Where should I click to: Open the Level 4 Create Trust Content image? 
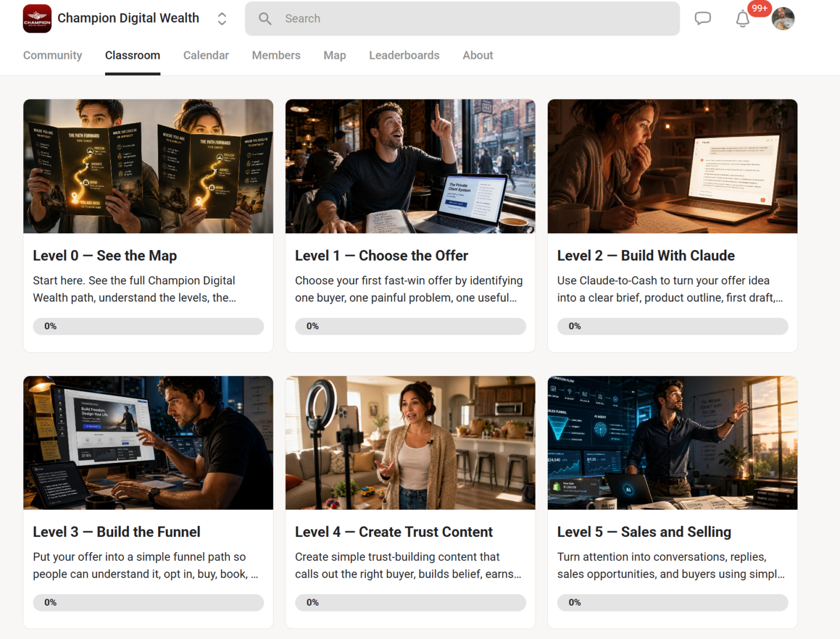click(x=410, y=443)
